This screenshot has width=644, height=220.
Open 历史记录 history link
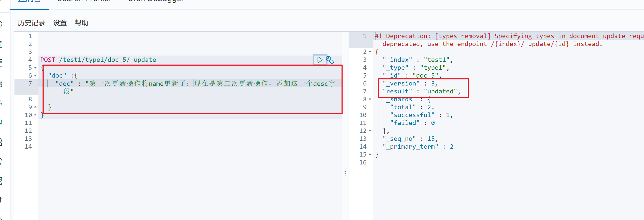(32, 23)
